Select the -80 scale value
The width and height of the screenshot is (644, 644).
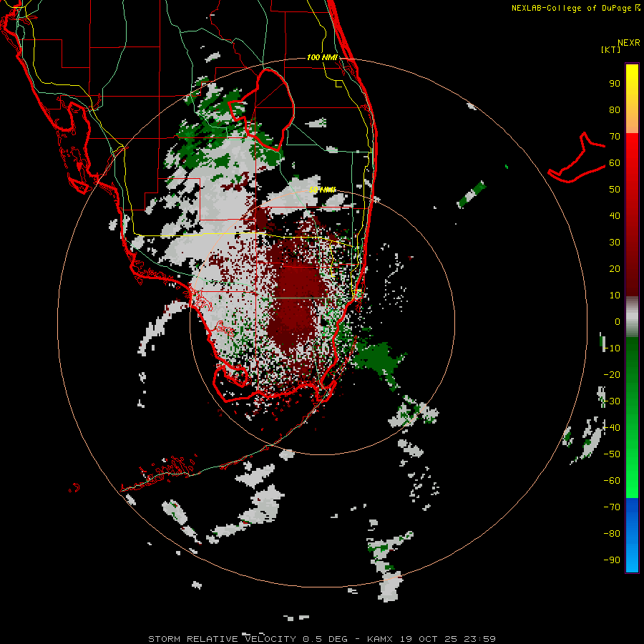tap(612, 534)
